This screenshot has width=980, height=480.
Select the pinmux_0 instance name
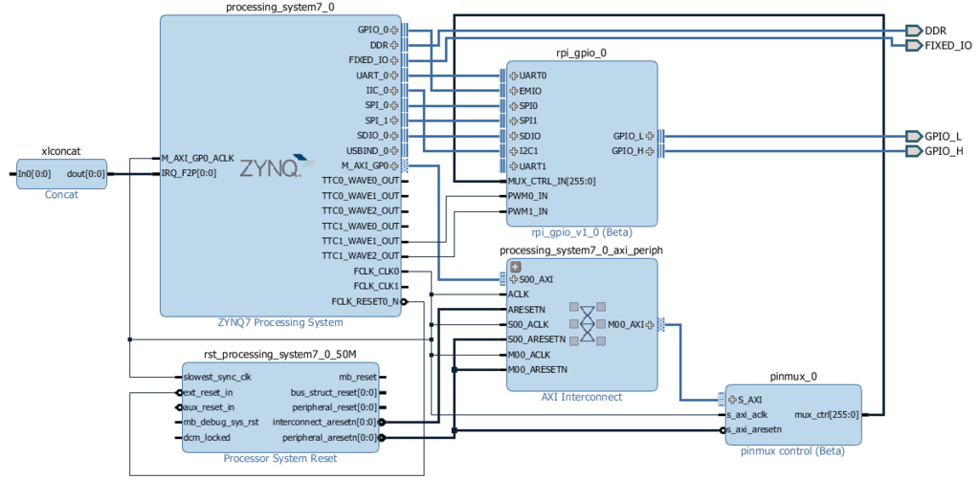793,377
